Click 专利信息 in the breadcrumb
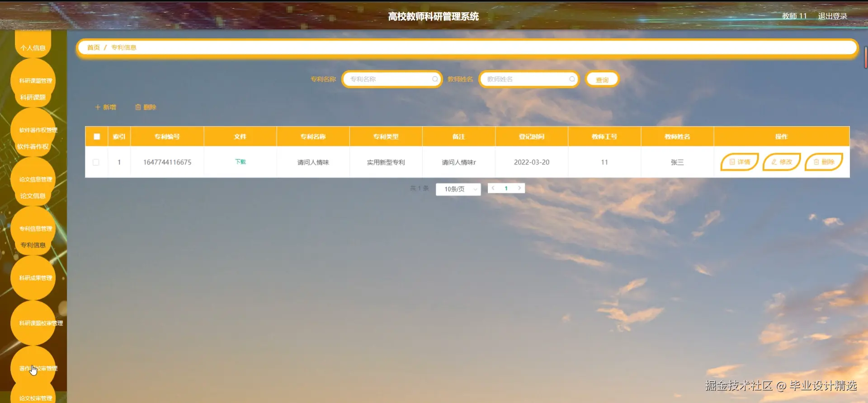This screenshot has width=868, height=403. [123, 47]
